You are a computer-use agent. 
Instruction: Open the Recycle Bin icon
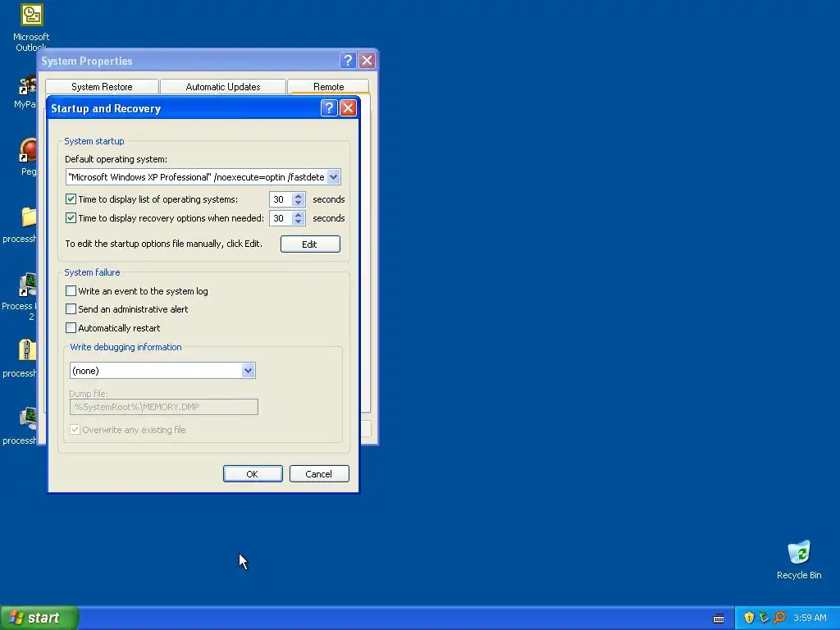[799, 552]
